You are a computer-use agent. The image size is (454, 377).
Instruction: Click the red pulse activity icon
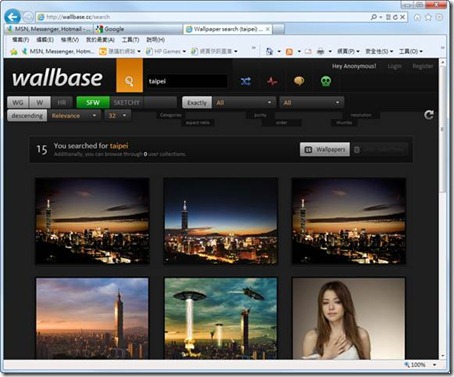pyautogui.click(x=272, y=81)
